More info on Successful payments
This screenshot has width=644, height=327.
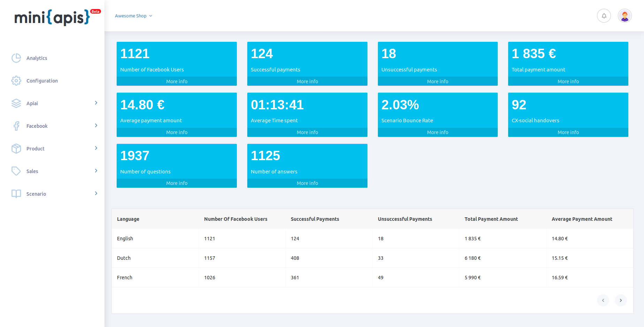coord(307,81)
